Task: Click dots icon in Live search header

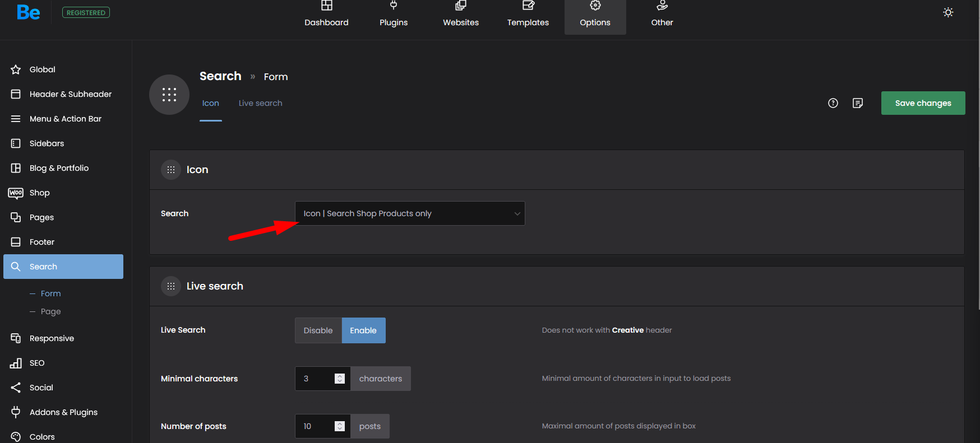Action: [171, 286]
